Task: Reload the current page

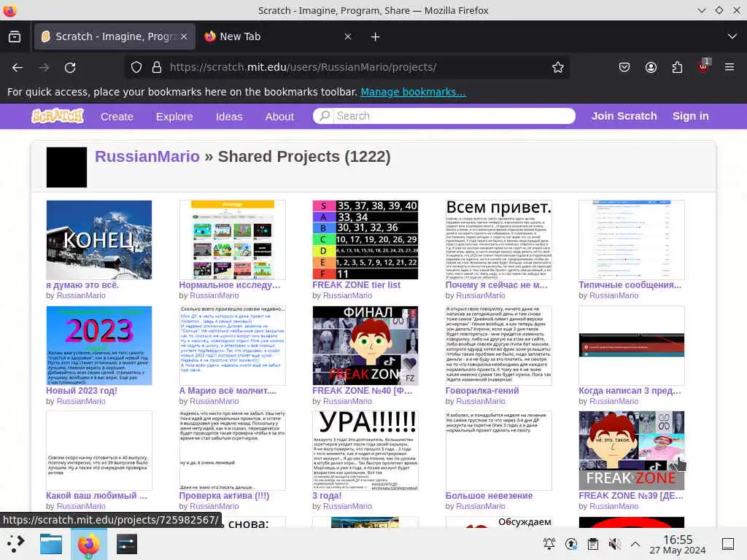Action: (70, 68)
